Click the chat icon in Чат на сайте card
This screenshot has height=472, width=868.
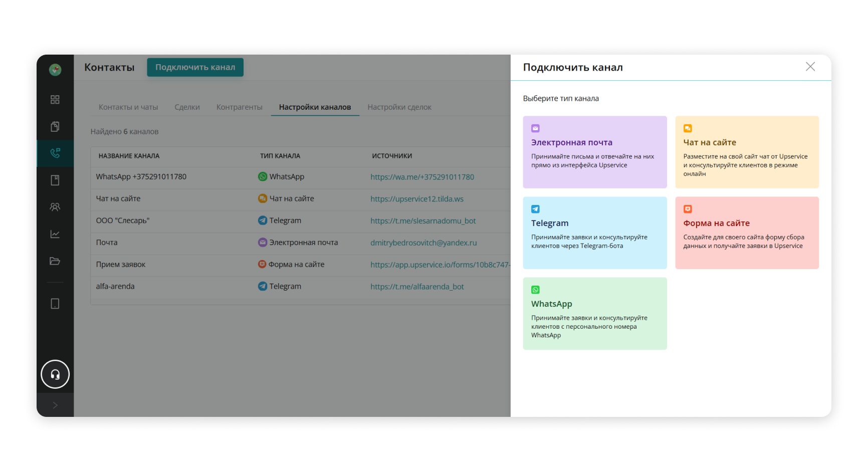pos(688,128)
